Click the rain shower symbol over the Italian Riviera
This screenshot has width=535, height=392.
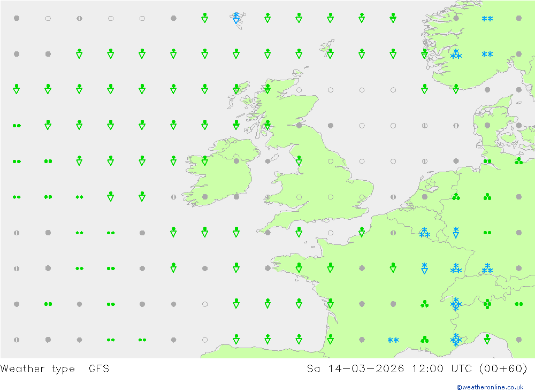[x=487, y=340]
